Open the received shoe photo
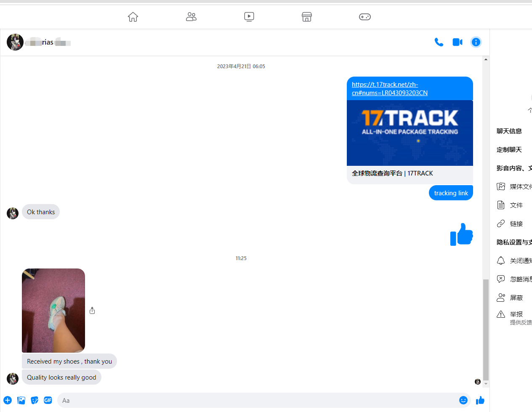This screenshot has width=532, height=412. (53, 310)
